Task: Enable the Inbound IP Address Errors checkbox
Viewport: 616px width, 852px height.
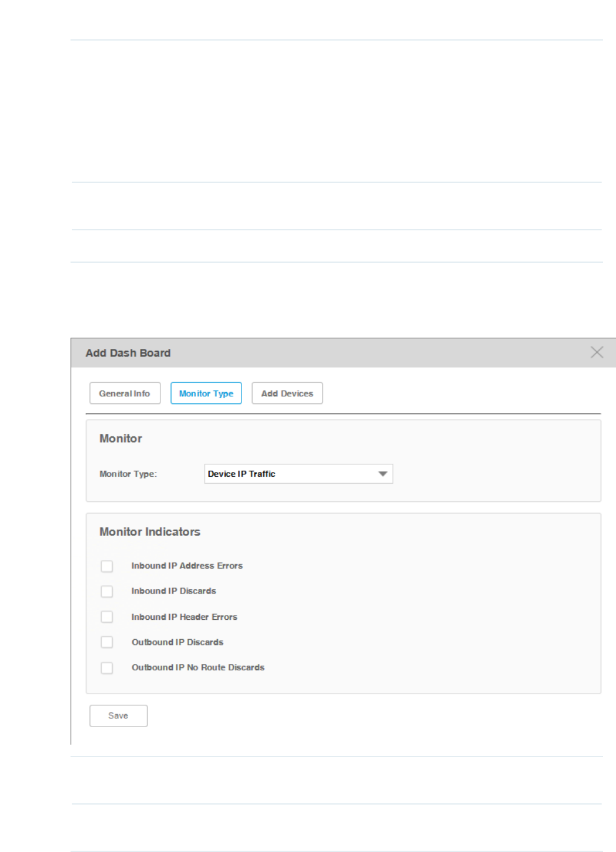Action: 107,566
